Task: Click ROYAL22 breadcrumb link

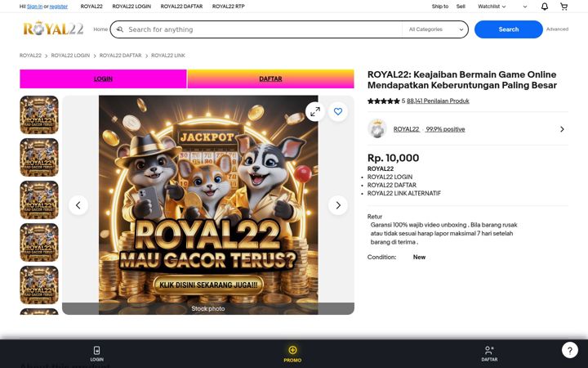Action: pyautogui.click(x=30, y=56)
